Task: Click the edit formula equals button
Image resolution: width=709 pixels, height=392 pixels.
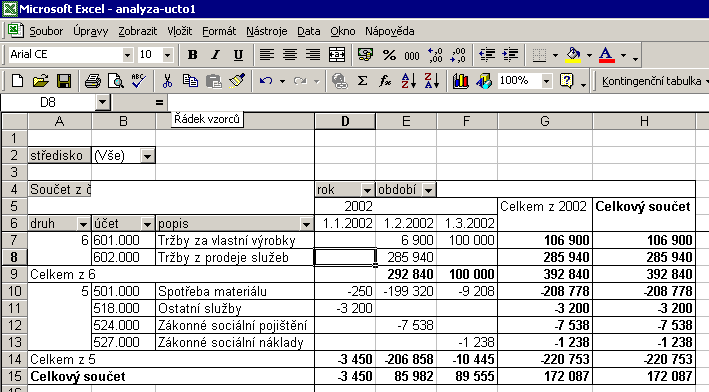Action: point(159,103)
